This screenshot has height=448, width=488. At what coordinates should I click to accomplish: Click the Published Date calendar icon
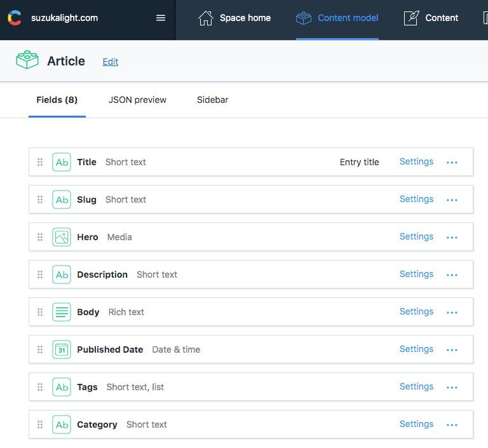62,350
